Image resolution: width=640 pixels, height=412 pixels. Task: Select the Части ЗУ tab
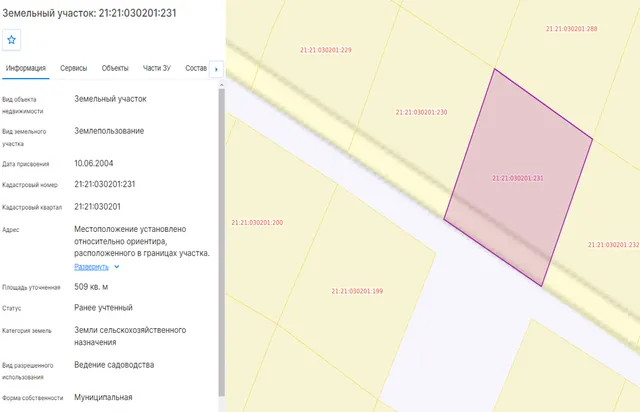click(x=157, y=68)
